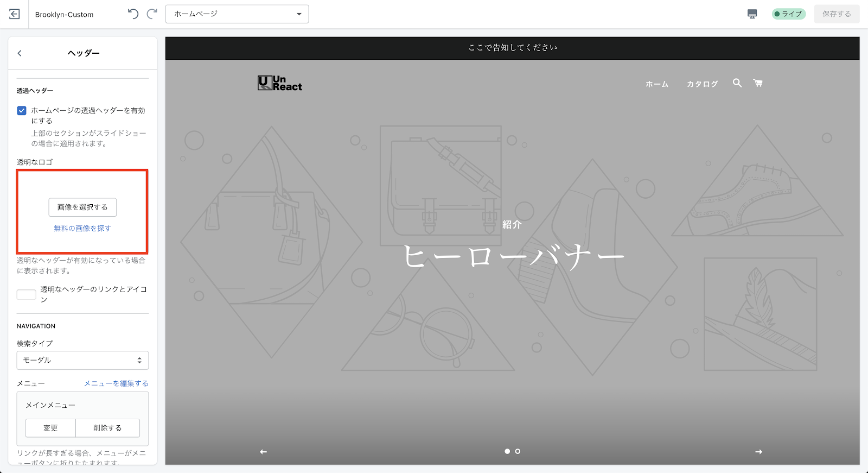Image resolution: width=868 pixels, height=473 pixels.
Task: Select the first slideshow dot
Action: 507,451
